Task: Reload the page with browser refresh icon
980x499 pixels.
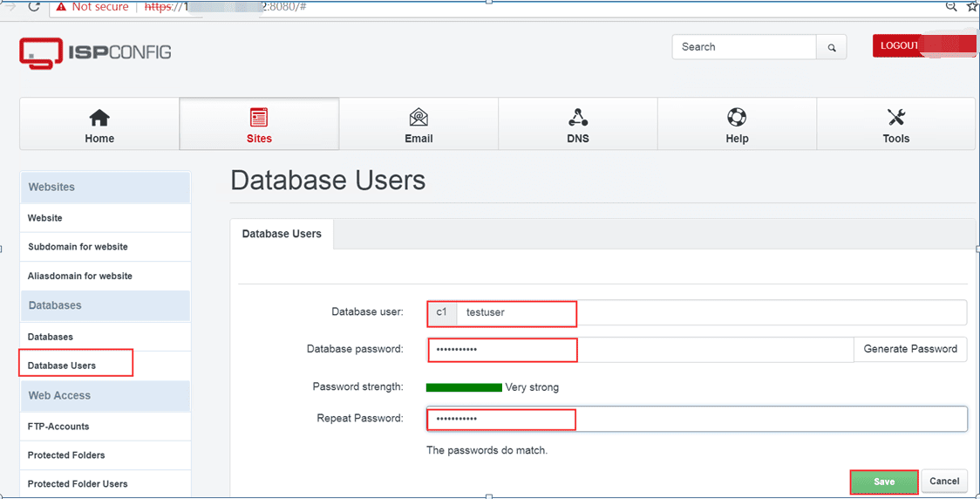Action: click(34, 6)
